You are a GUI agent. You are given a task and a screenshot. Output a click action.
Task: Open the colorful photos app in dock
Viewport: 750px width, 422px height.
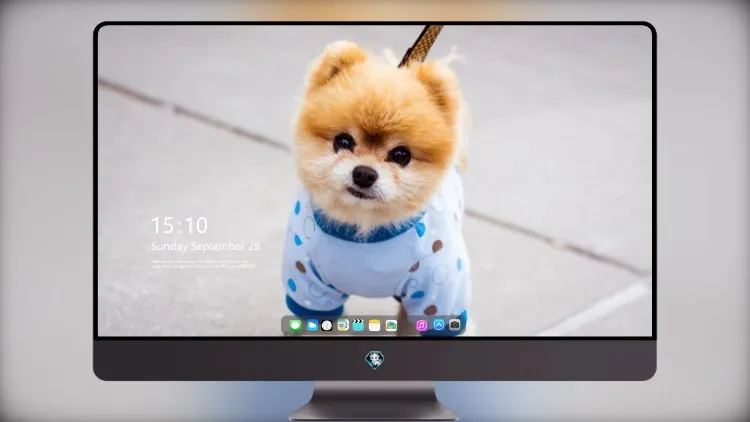[391, 325]
